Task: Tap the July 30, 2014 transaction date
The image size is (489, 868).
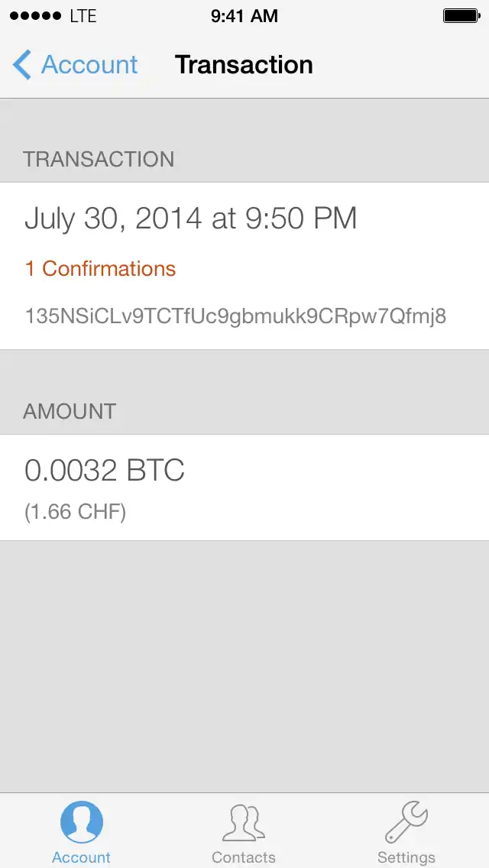Action: [191, 219]
